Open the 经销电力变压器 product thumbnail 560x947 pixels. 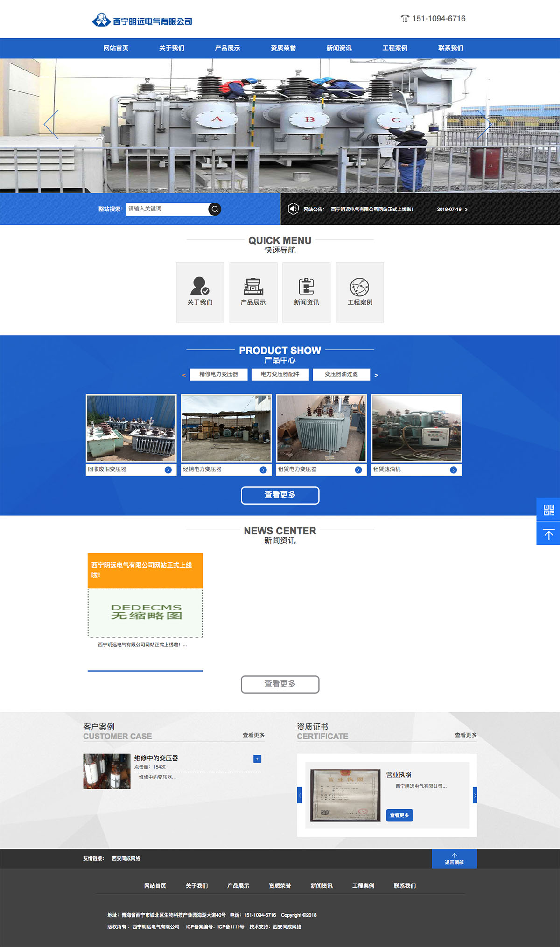pos(226,428)
